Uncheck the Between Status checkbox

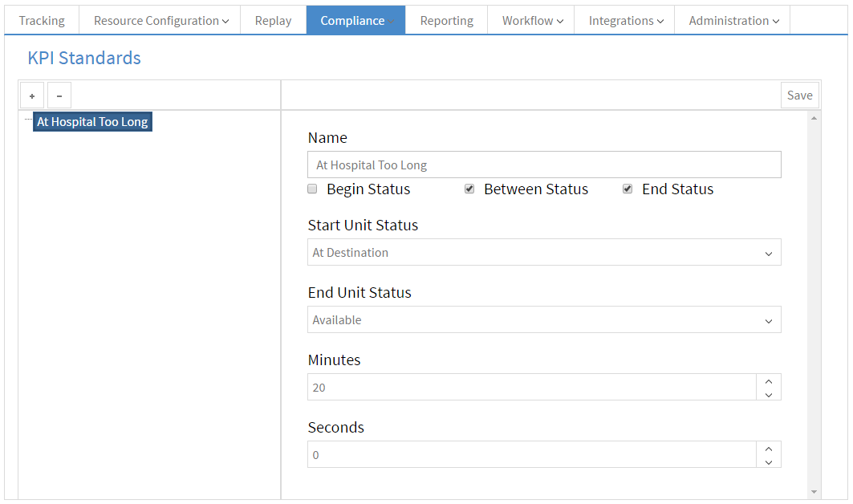(469, 189)
